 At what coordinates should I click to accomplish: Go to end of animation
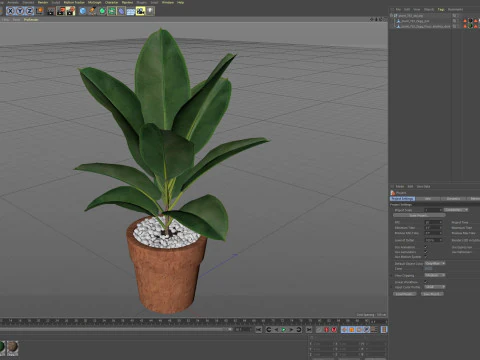(309, 330)
